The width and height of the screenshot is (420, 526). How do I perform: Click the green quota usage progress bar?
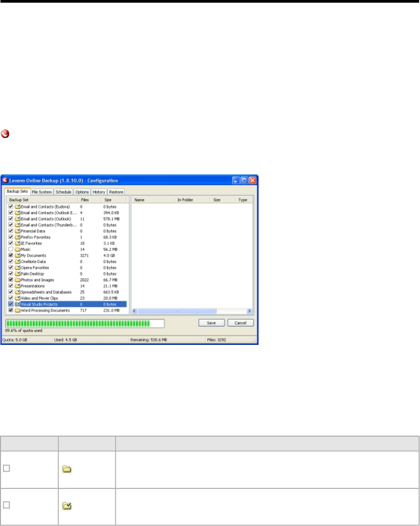[x=85, y=323]
